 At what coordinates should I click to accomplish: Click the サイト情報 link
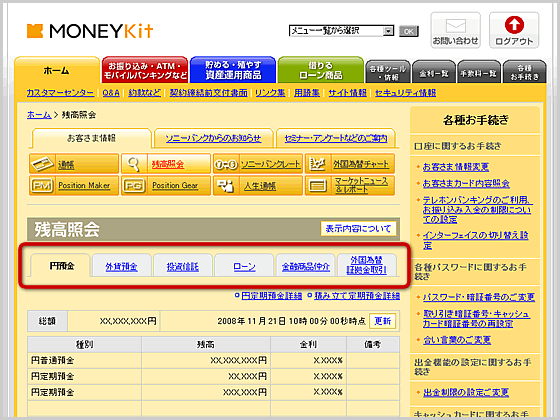point(348,93)
